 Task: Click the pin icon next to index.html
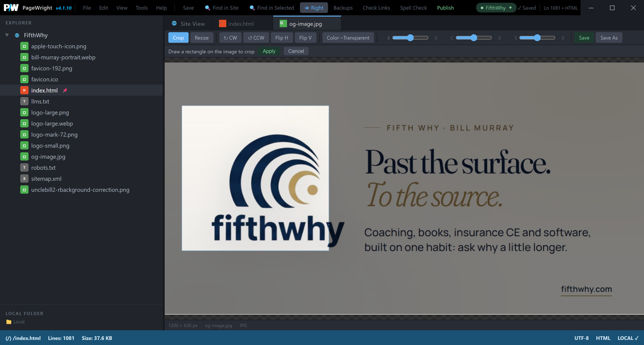[x=65, y=91]
